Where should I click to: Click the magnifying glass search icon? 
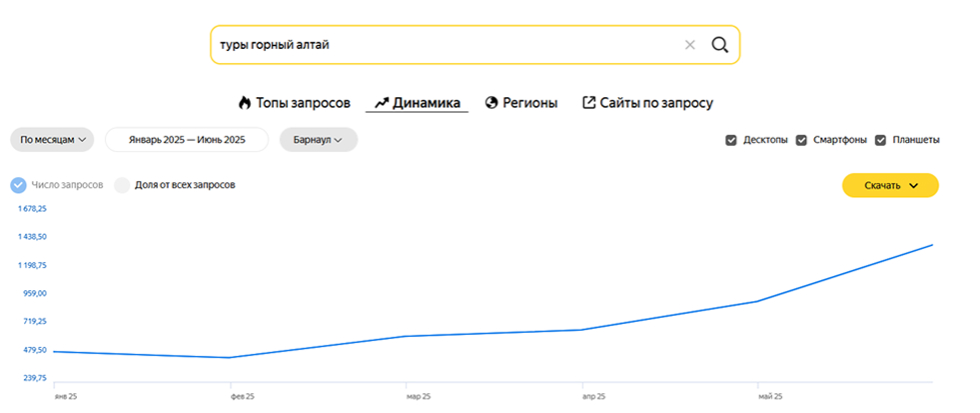pos(719,45)
